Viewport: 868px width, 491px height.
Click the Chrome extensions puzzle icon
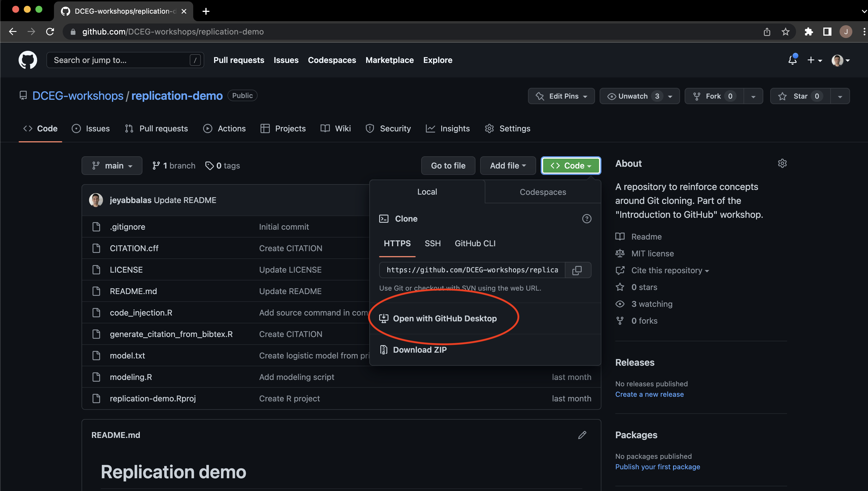[x=808, y=32]
